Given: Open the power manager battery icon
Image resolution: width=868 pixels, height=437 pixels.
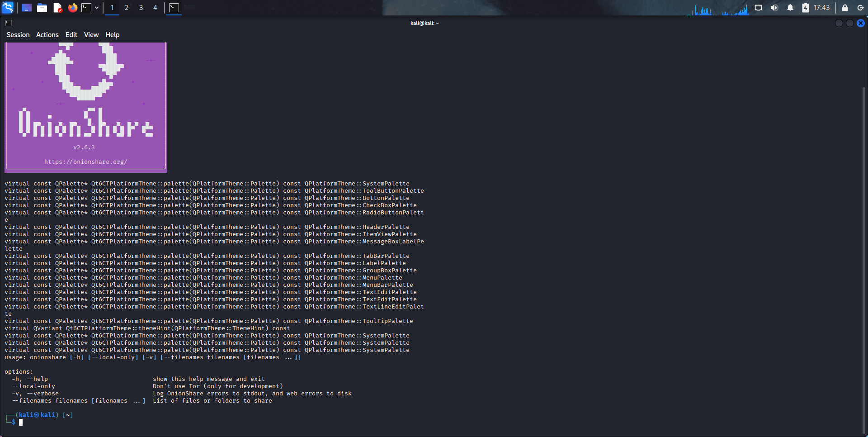Looking at the screenshot, I should tap(806, 8).
